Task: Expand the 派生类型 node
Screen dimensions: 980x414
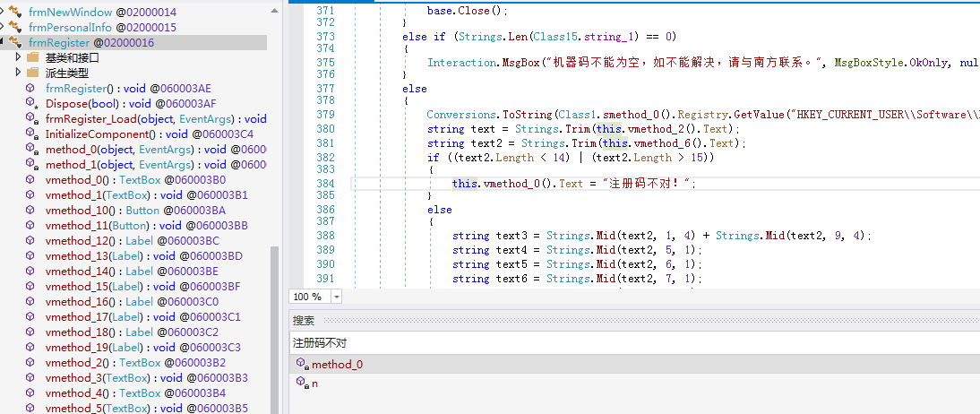Action: tap(19, 73)
